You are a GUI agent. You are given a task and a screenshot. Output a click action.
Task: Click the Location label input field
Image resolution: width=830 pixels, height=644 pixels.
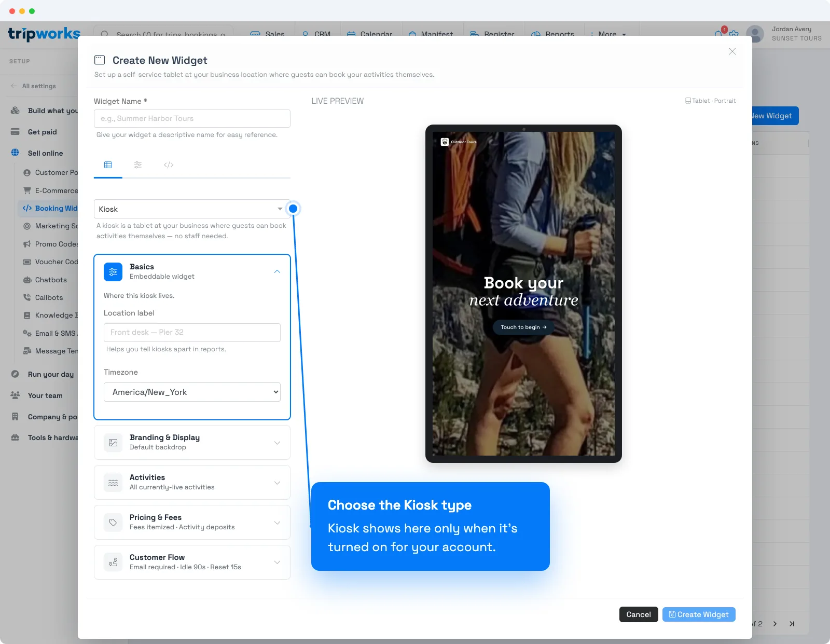coord(192,333)
